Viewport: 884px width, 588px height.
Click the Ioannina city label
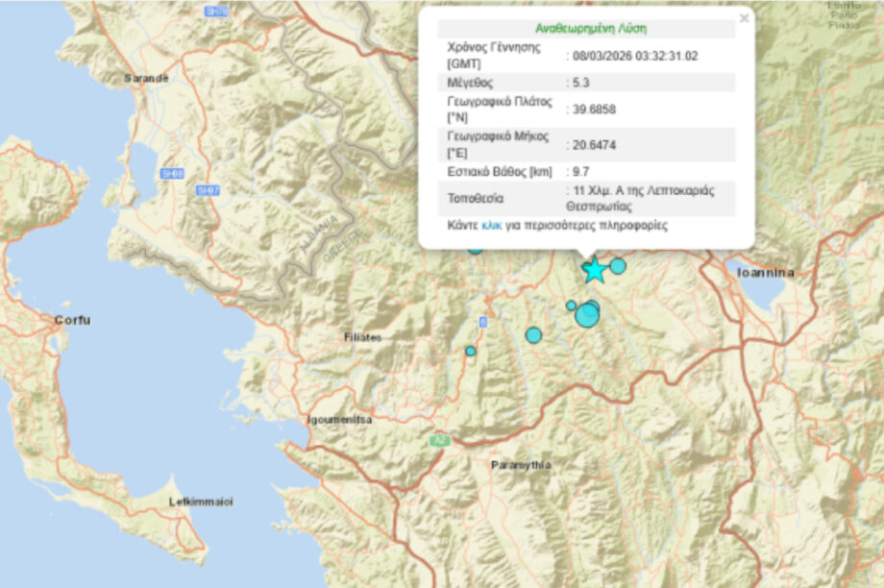(765, 273)
